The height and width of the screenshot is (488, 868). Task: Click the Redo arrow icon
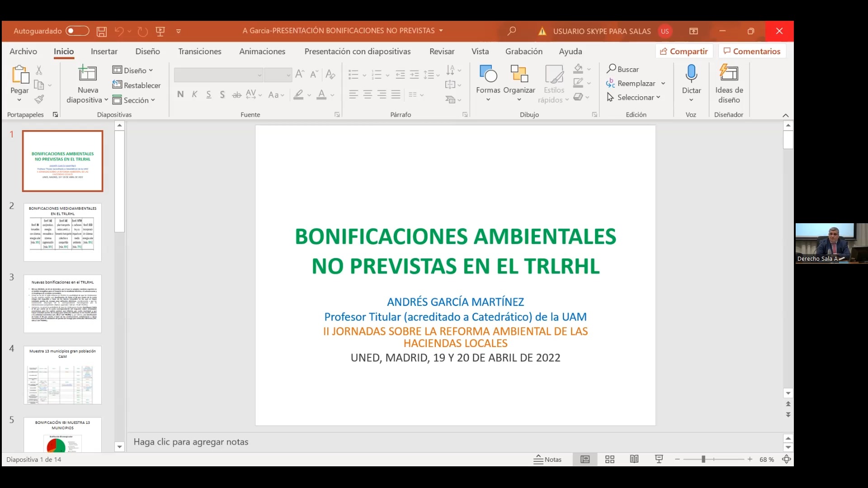(x=143, y=31)
